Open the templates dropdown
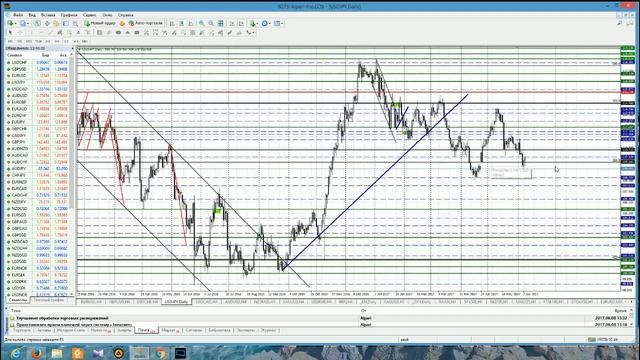 click(x=278, y=23)
